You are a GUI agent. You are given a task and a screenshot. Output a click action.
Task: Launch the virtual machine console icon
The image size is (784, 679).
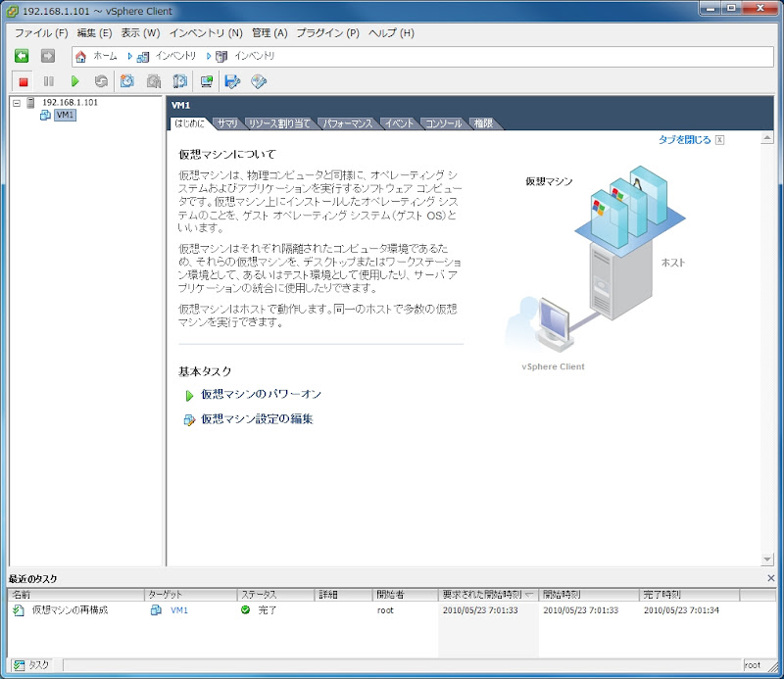tap(206, 81)
